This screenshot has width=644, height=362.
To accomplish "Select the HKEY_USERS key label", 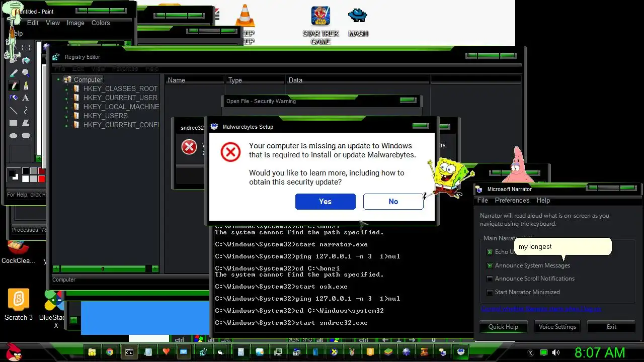I will (106, 116).
